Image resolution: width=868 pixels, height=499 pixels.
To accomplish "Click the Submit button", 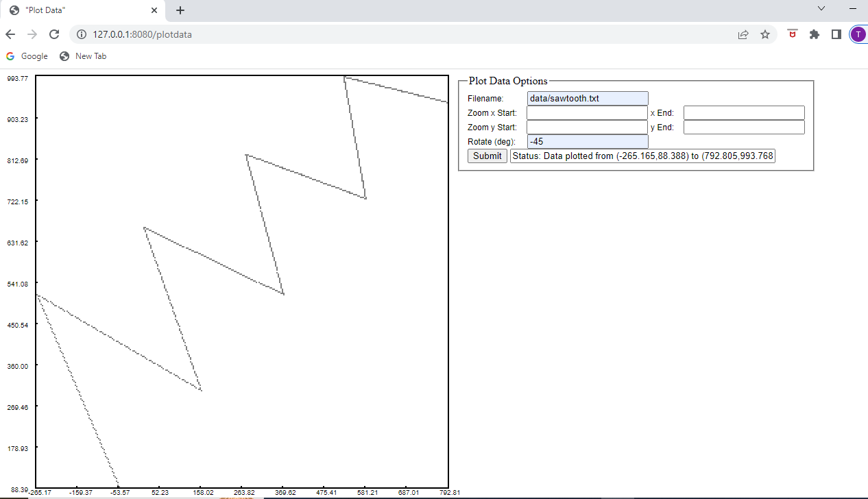I will pos(487,156).
